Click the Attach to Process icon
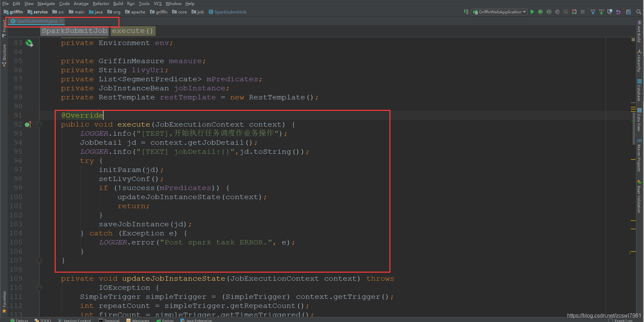 574,12
